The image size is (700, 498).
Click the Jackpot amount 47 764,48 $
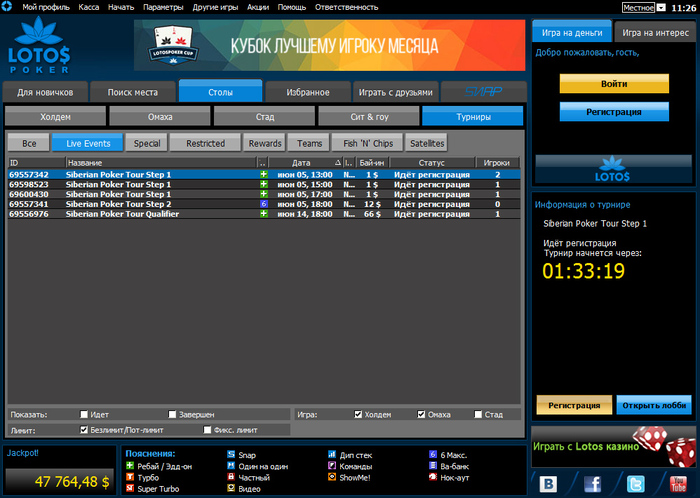point(72,481)
